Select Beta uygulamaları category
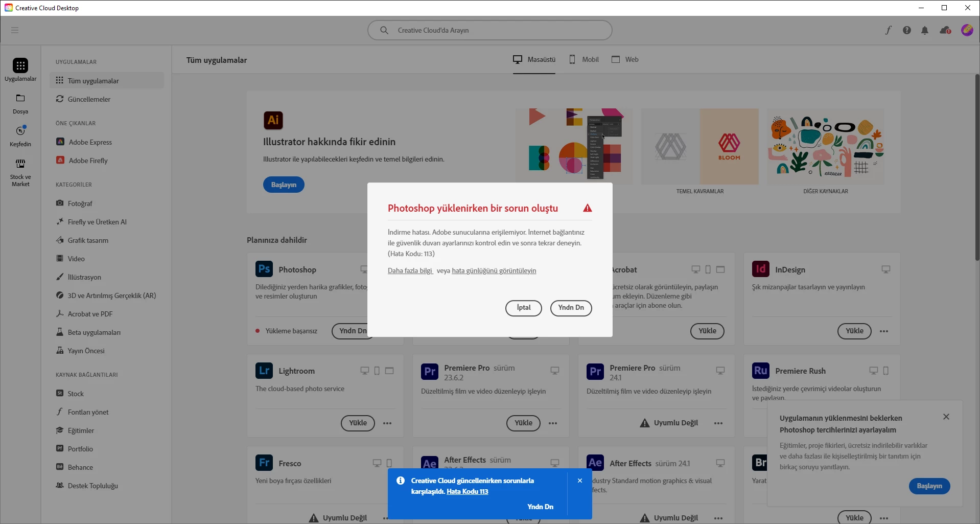980x524 pixels. coord(107,332)
